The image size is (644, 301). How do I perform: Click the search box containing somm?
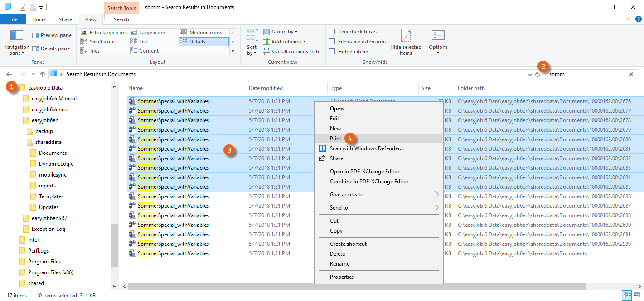(x=587, y=74)
